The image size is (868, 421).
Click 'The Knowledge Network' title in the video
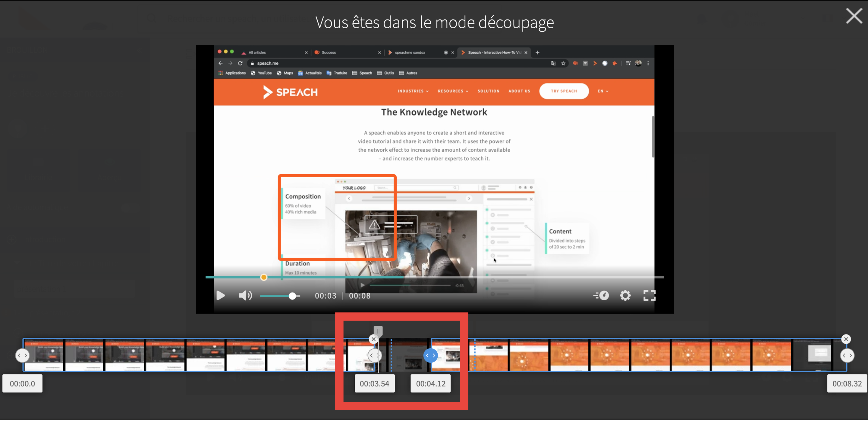pyautogui.click(x=434, y=112)
